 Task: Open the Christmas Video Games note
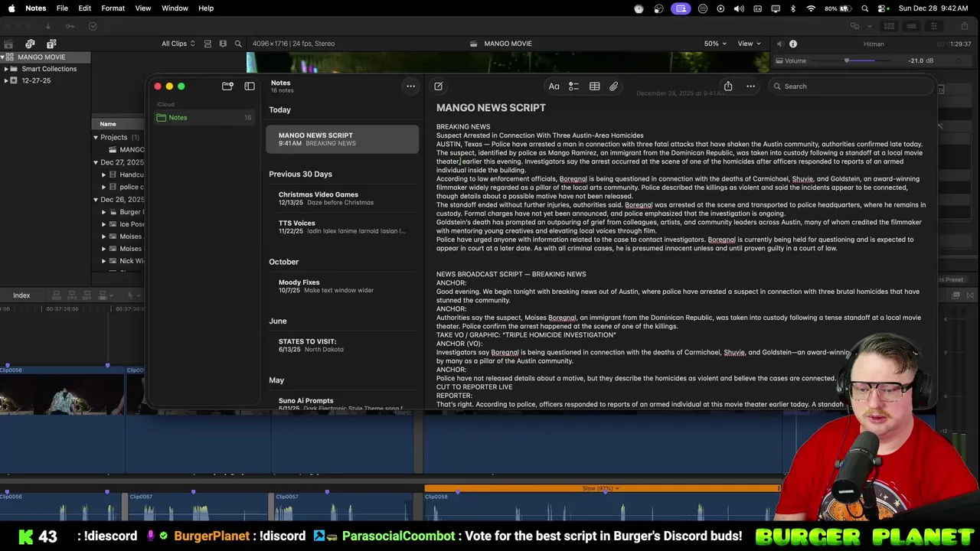342,198
